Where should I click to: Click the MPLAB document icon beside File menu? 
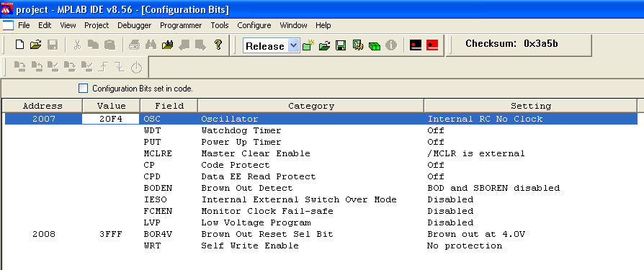click(x=8, y=25)
